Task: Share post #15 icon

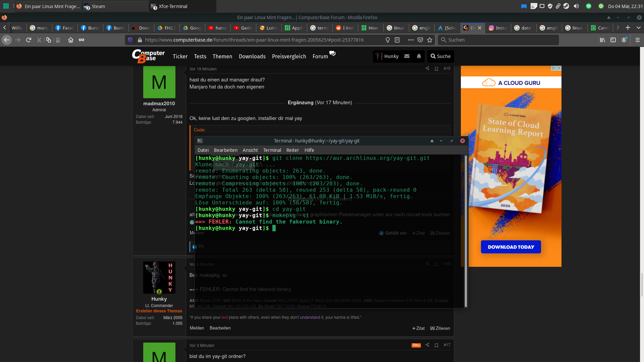Action: pos(427,68)
